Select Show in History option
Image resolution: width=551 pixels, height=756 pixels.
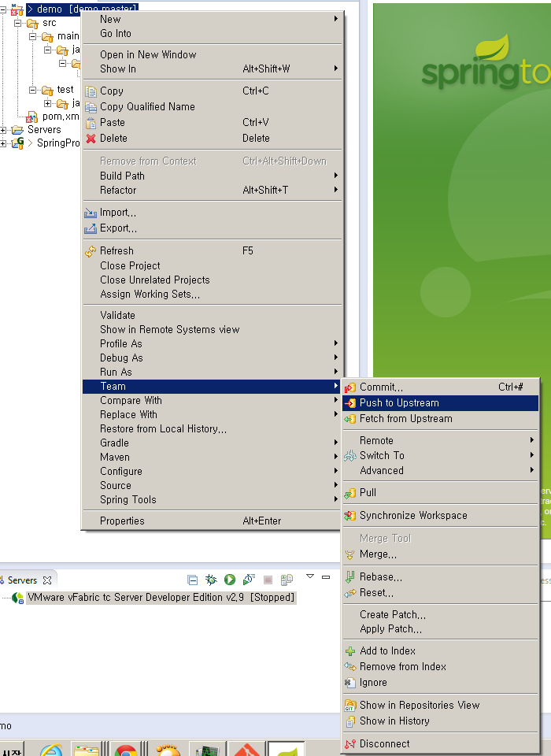(394, 721)
